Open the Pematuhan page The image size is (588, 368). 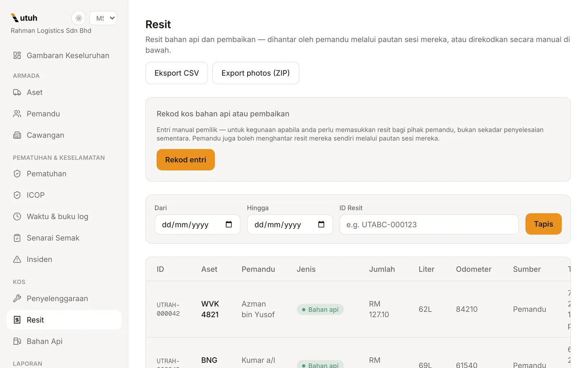click(64, 174)
